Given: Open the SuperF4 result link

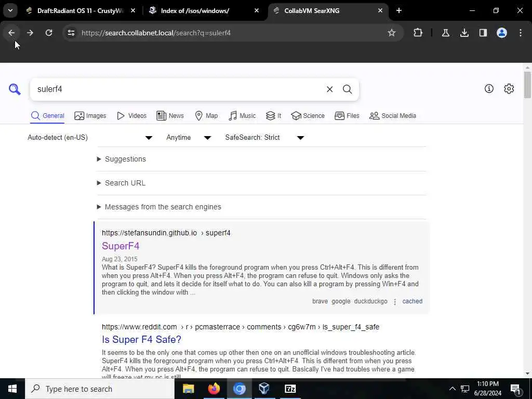Looking at the screenshot, I should pos(121,246).
